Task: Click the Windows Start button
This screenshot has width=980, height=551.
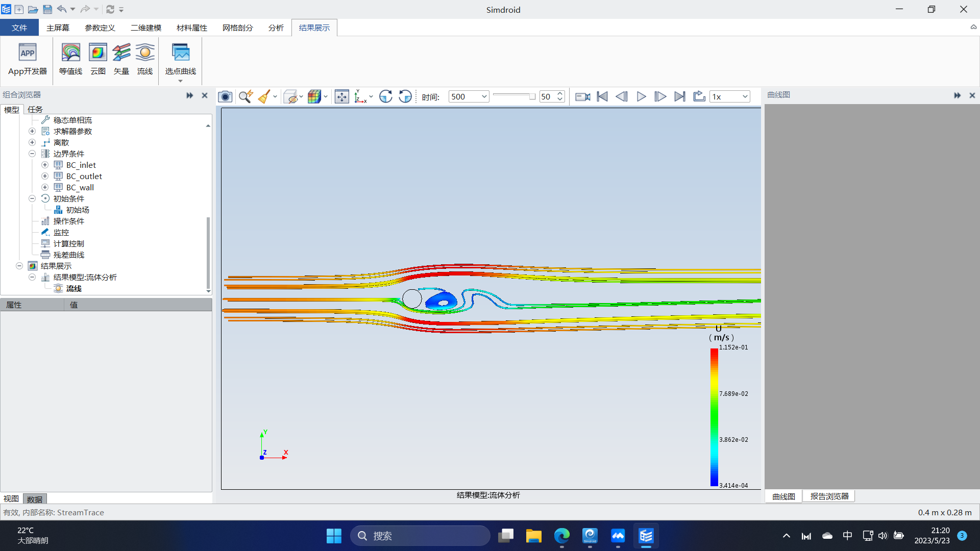Action: [334, 536]
